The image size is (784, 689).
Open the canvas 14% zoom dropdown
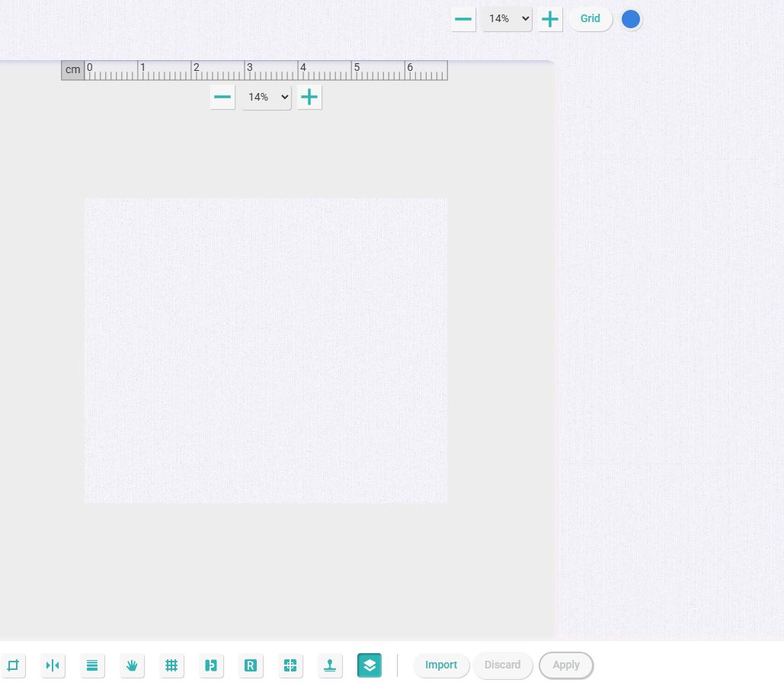[x=267, y=97]
